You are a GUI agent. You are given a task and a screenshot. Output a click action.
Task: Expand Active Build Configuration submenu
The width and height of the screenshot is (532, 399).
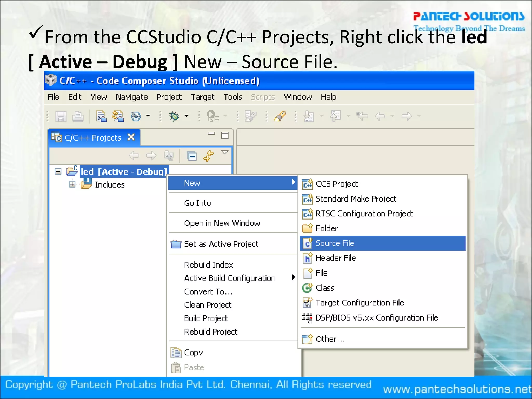[233, 278]
